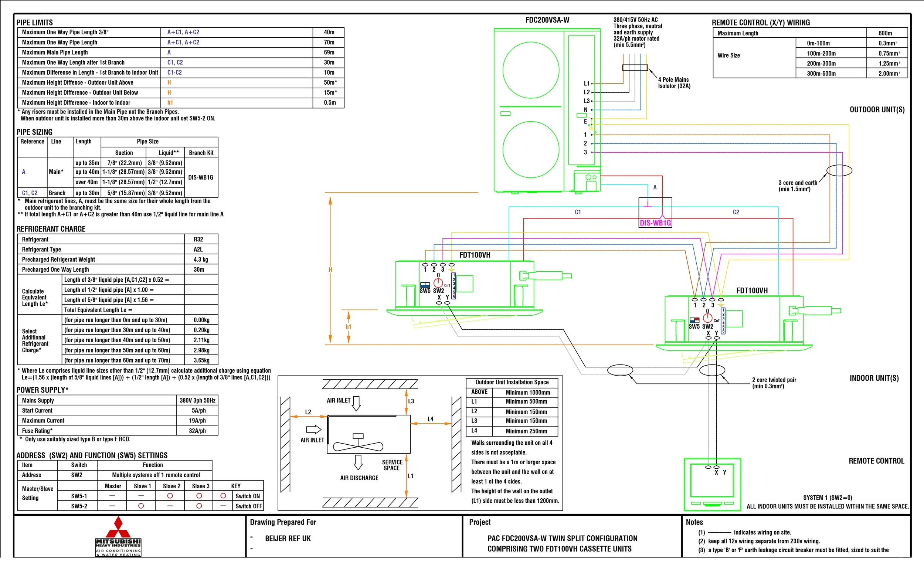Viewport: 924px width, 570px height.
Task: Click the magenta DIS-WB1G branch kit label in diagram
Action: tap(655, 223)
